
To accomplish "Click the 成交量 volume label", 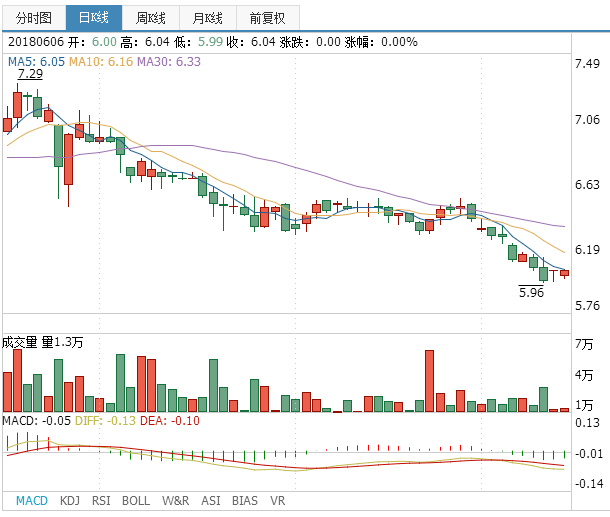I will (20, 342).
